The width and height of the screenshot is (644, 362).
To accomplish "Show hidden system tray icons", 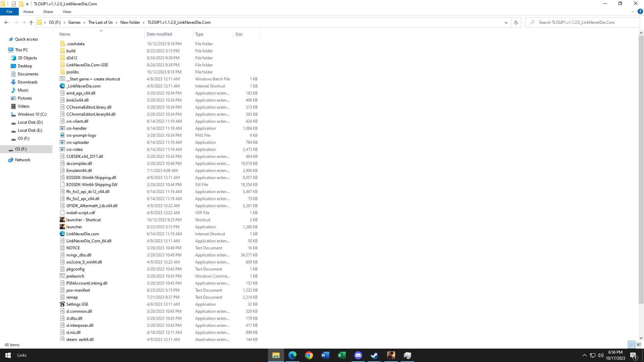I will tap(584, 355).
